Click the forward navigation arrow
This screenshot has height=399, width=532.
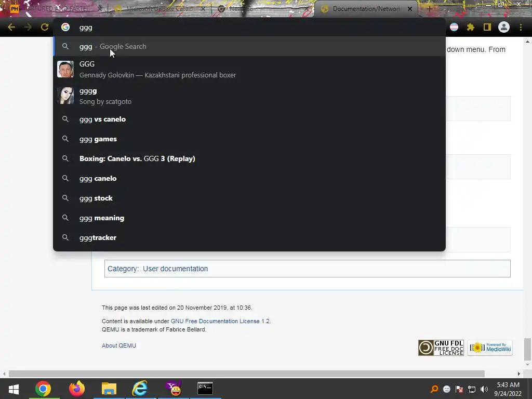coord(28,27)
